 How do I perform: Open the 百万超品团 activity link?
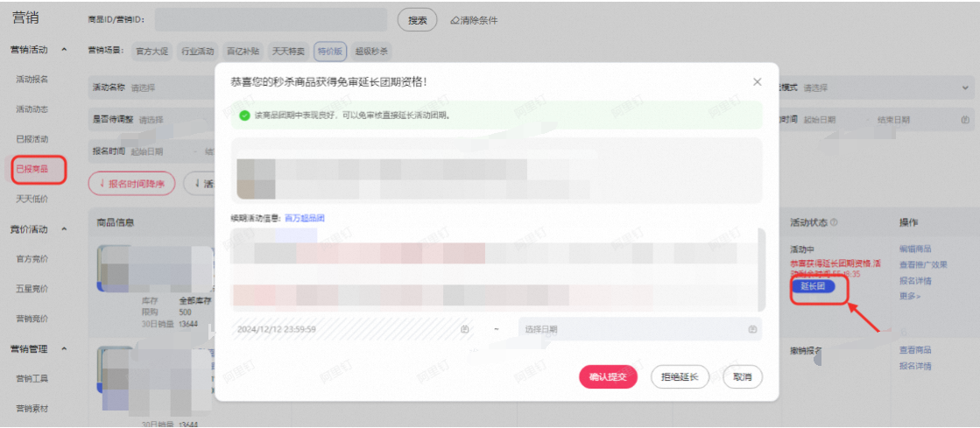[305, 218]
